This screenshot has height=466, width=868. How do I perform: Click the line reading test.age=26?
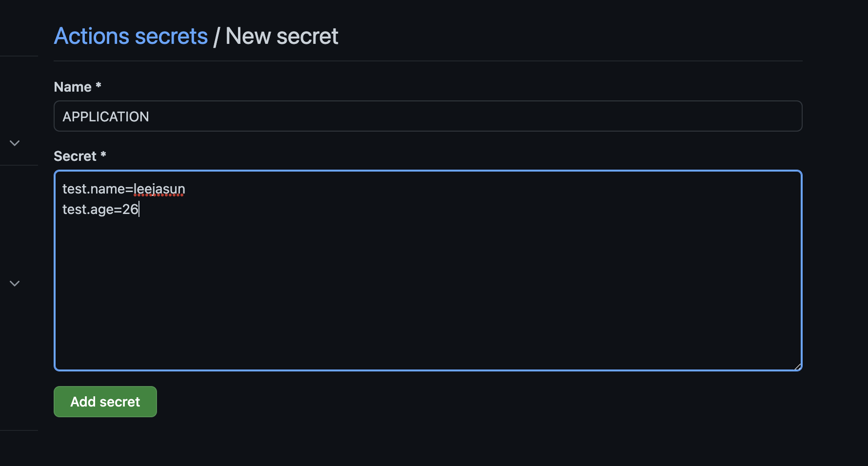coord(100,209)
